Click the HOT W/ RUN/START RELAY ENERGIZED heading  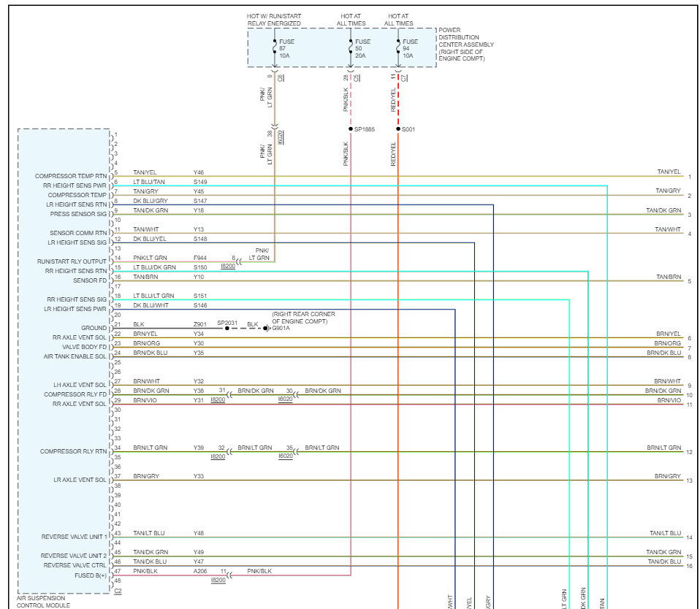click(274, 20)
